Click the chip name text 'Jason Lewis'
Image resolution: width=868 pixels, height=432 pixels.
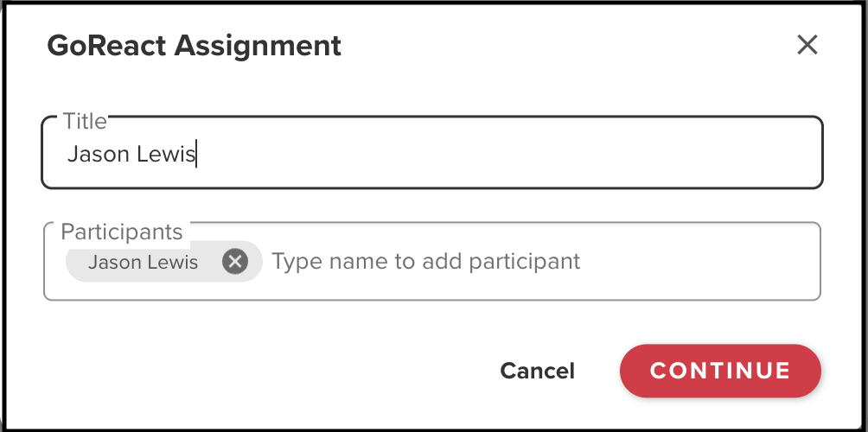point(143,262)
